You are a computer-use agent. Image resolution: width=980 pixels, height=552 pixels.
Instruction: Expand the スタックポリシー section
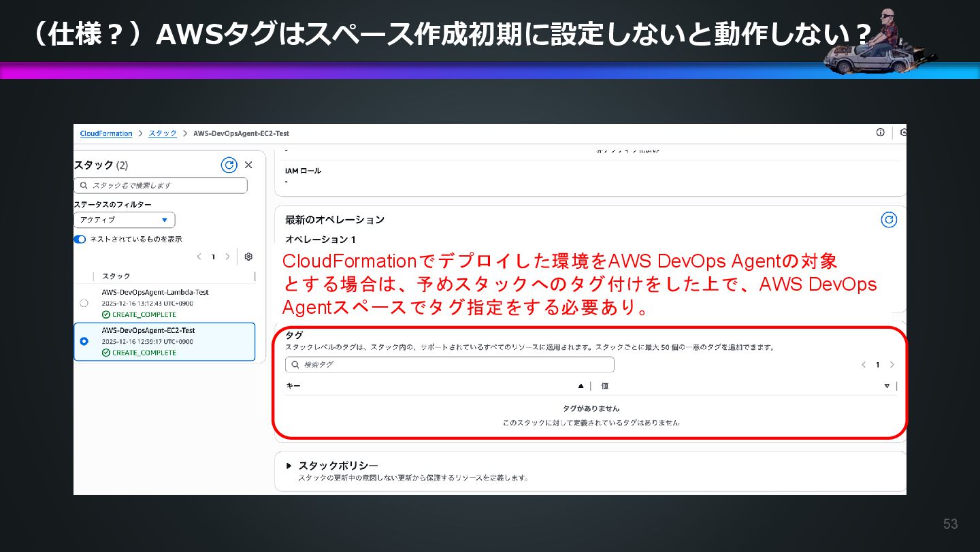click(289, 466)
